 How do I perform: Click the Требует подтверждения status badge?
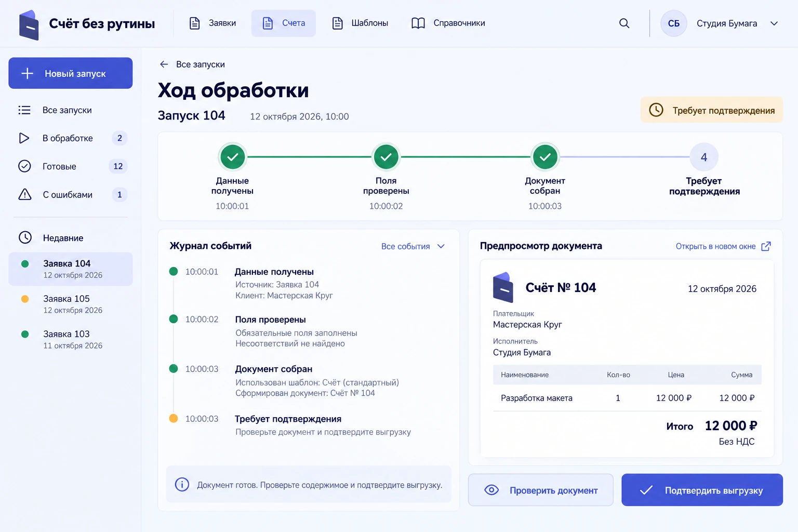pos(712,110)
